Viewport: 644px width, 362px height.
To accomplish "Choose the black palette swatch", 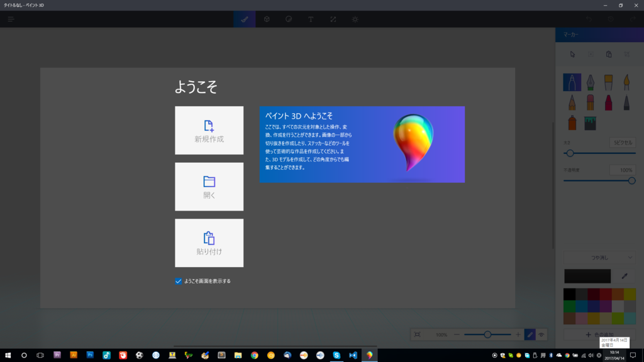I will pyautogui.click(x=569, y=294).
